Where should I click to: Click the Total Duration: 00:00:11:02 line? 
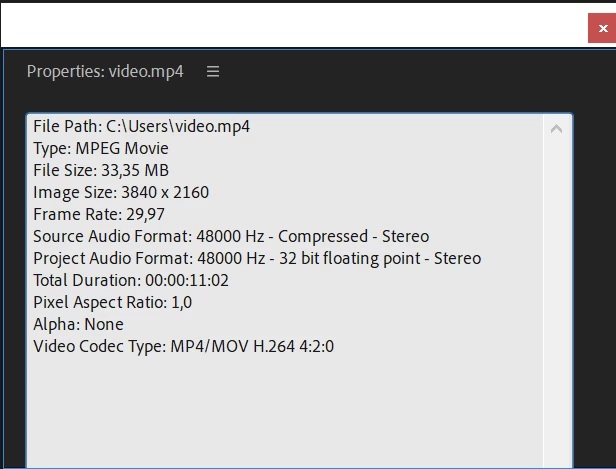[131, 280]
